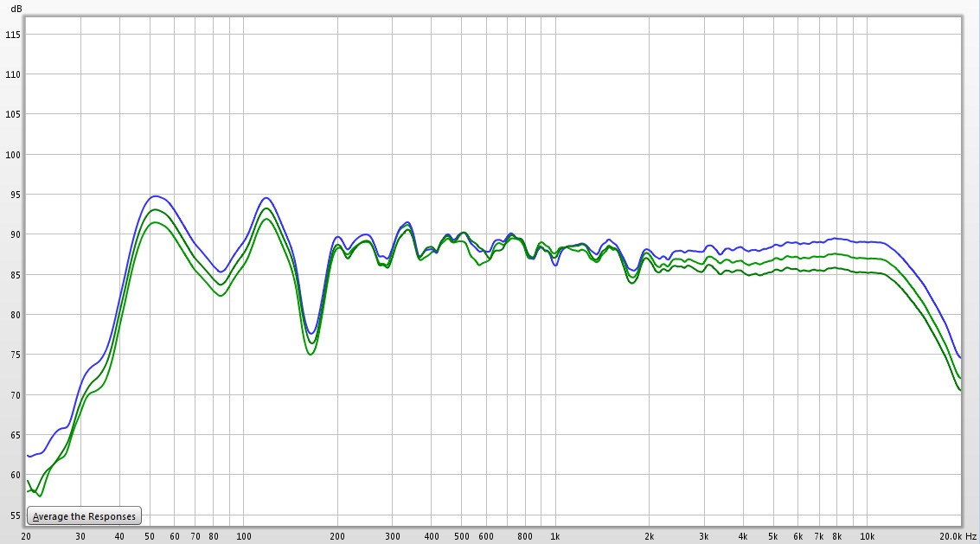This screenshot has width=980, height=544.
Task: Select the 300 Hz frequency axis label
Action: (x=393, y=536)
